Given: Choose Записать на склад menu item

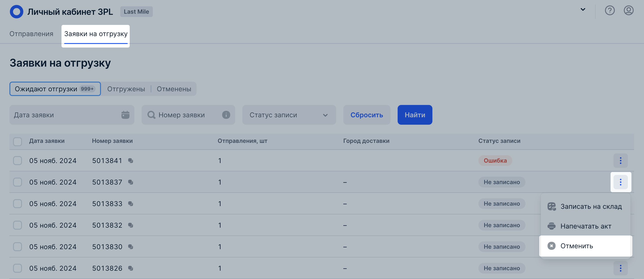Looking at the screenshot, I should [x=585, y=206].
